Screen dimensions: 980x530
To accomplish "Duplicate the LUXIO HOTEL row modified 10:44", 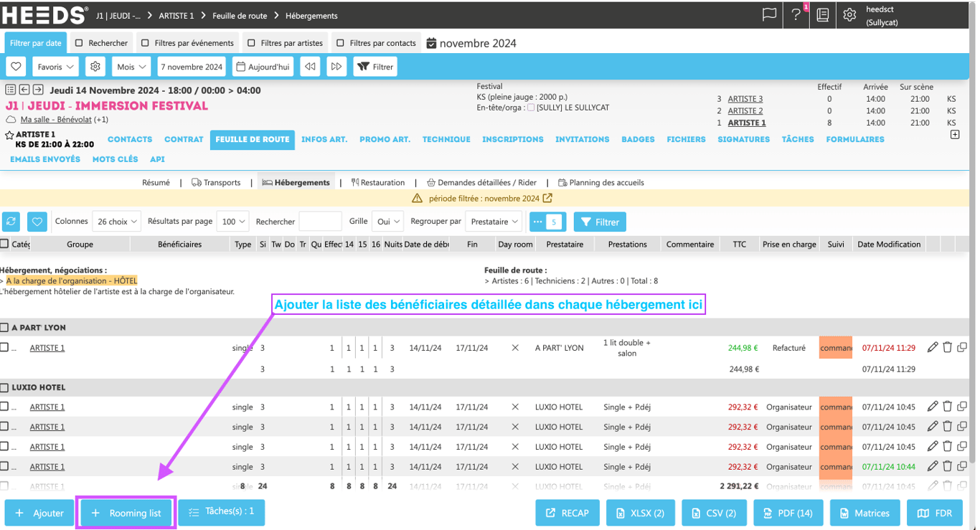I will click(x=961, y=466).
